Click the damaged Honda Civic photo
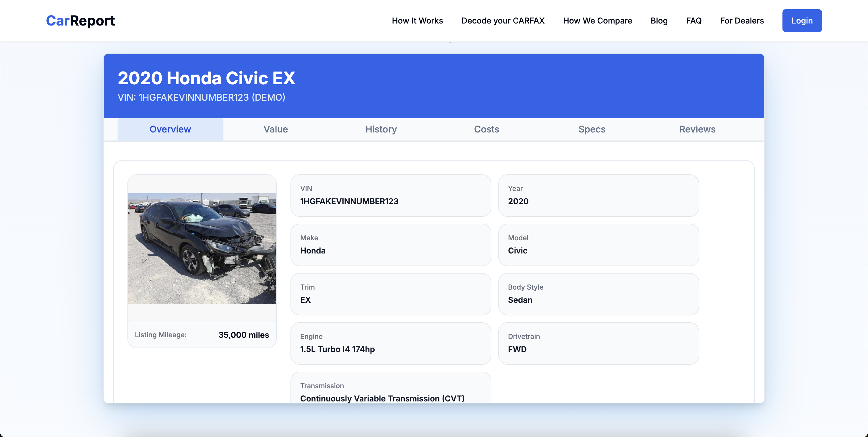 tap(202, 248)
